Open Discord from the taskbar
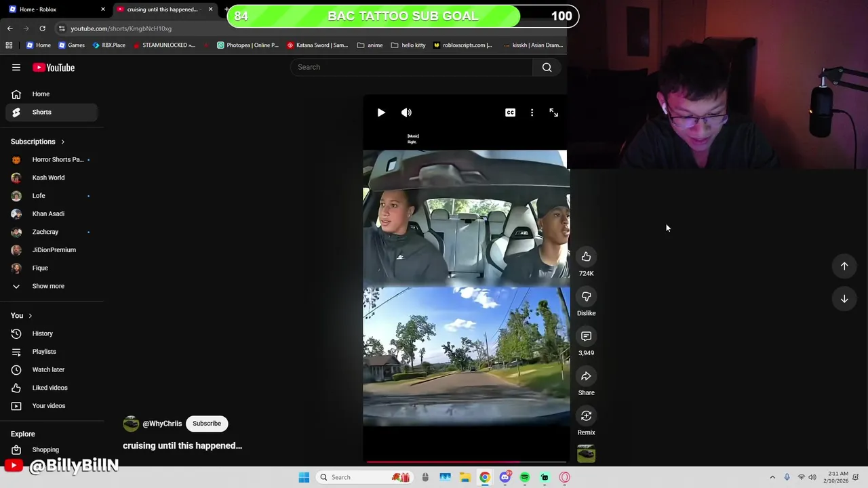 (505, 477)
